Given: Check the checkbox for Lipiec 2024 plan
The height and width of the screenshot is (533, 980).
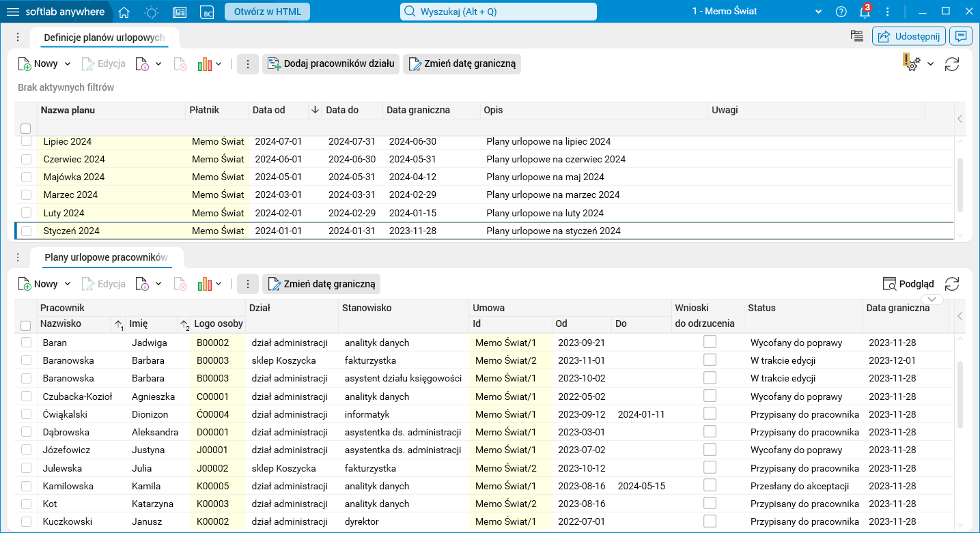Looking at the screenshot, I should pos(26,141).
